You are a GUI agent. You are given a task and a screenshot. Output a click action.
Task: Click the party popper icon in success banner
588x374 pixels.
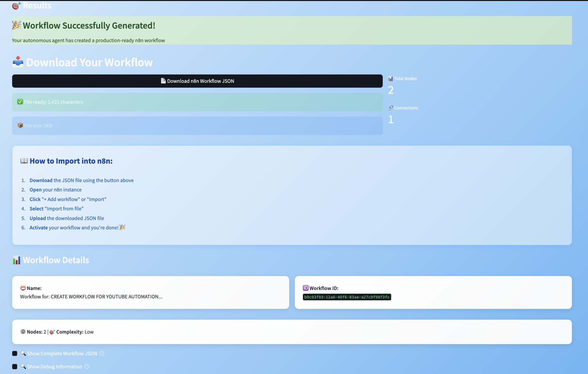17,25
